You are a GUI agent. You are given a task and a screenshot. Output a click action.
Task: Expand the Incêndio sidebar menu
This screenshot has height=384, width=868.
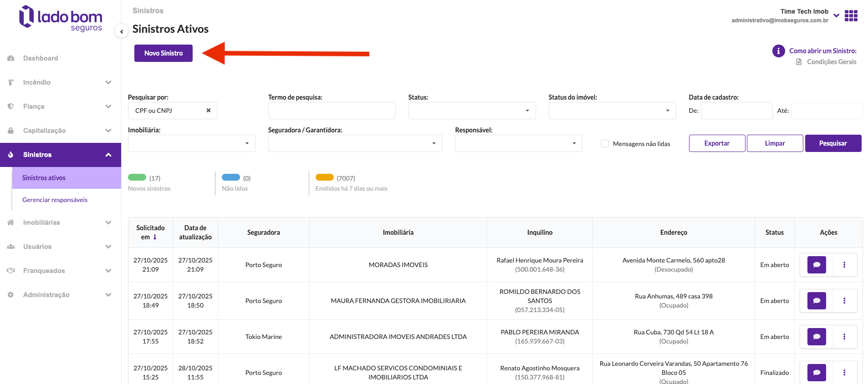point(61,82)
